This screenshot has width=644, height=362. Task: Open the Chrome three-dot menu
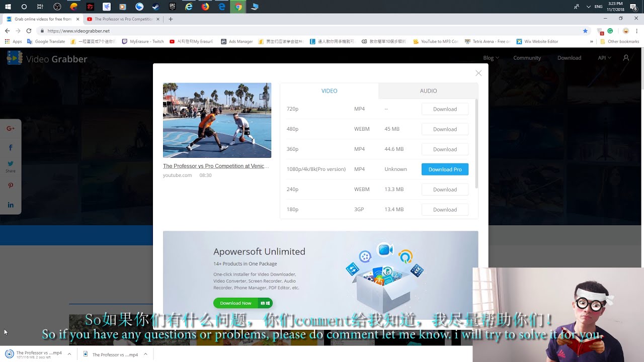pos(636,31)
